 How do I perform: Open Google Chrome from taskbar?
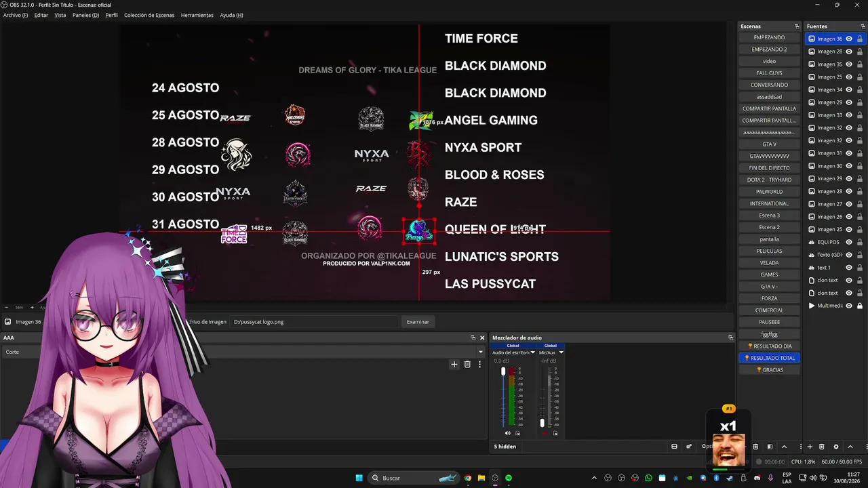[468, 478]
